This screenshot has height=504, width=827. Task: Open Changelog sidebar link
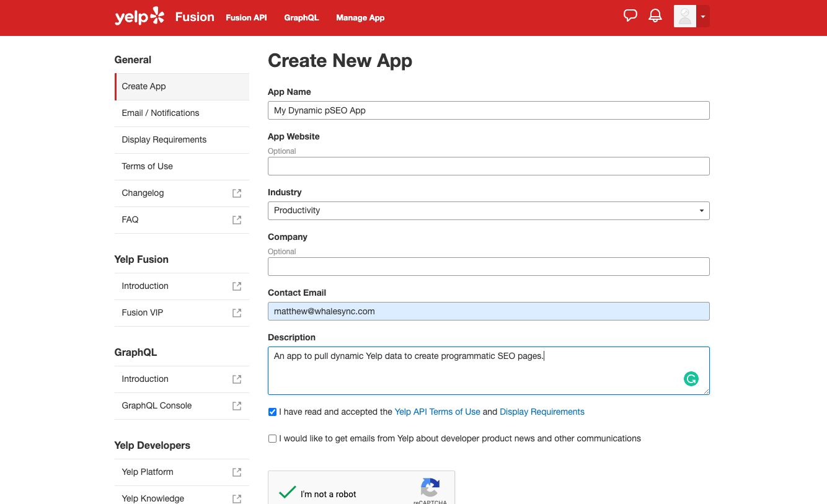[182, 193]
